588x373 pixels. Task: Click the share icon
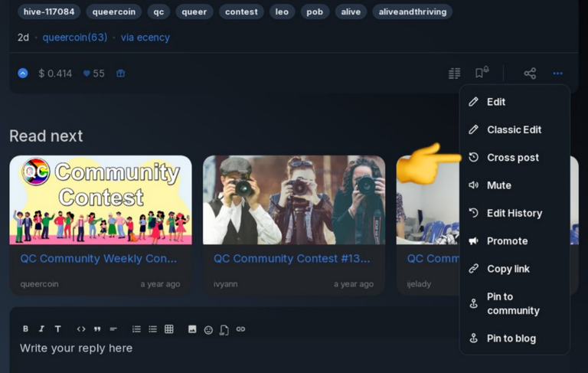pyautogui.click(x=530, y=74)
